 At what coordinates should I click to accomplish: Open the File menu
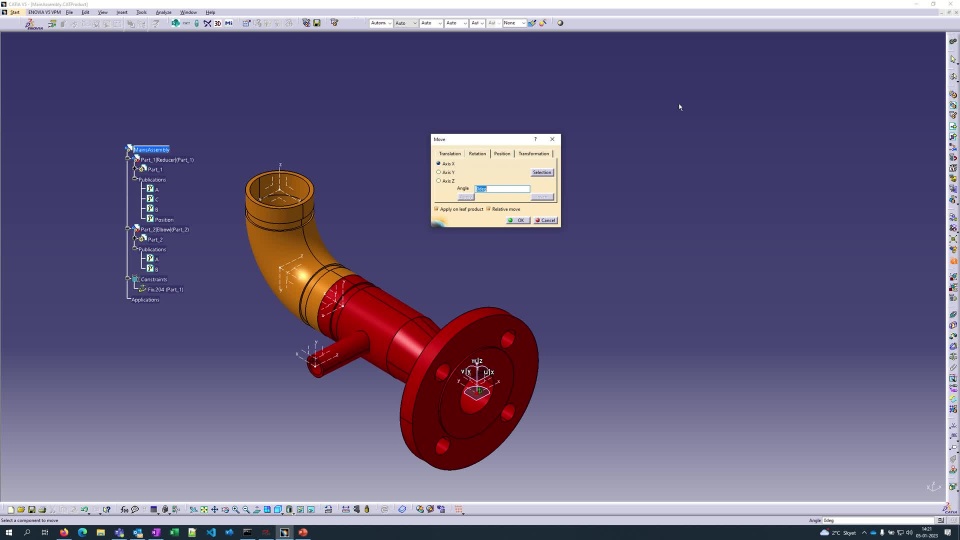(69, 12)
